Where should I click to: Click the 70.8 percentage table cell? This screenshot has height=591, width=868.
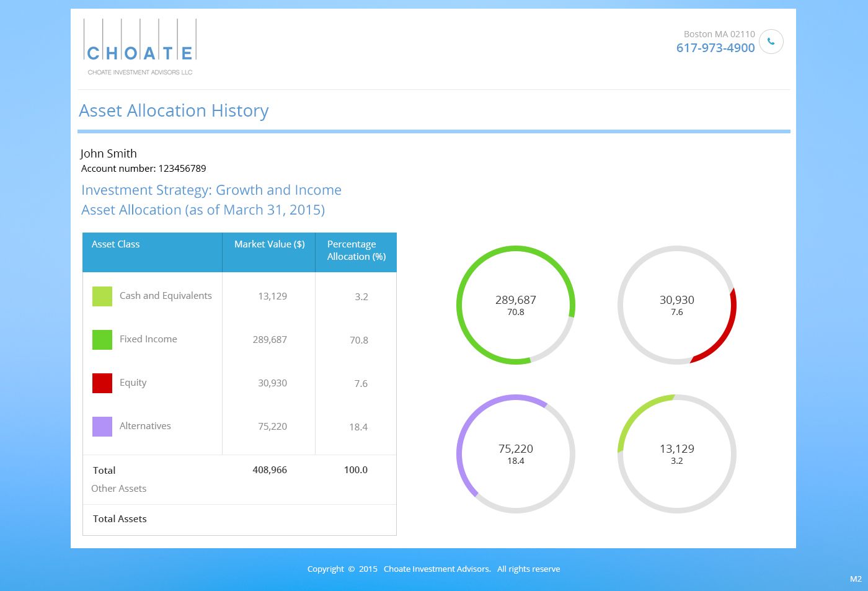(359, 340)
